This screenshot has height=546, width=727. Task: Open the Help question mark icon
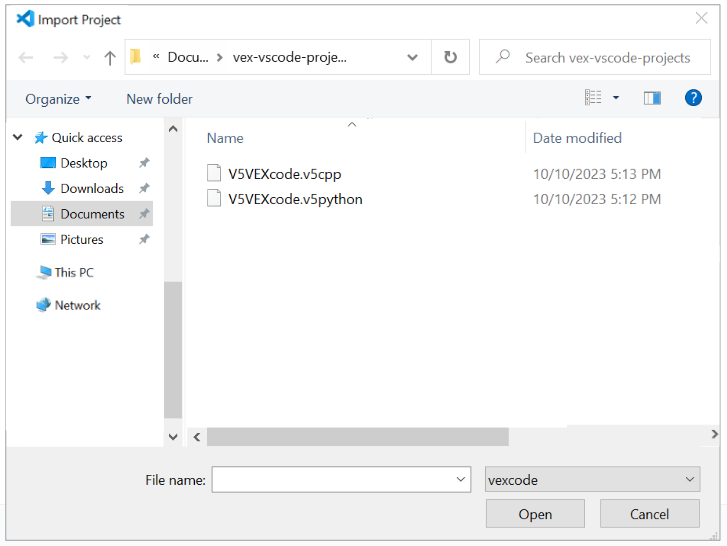tap(693, 98)
